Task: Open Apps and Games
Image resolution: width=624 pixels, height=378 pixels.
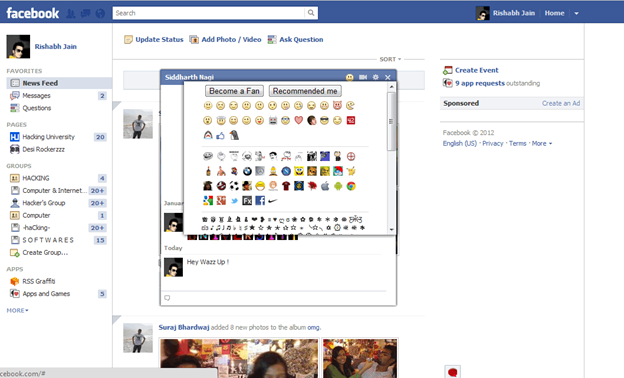Action: [x=46, y=294]
